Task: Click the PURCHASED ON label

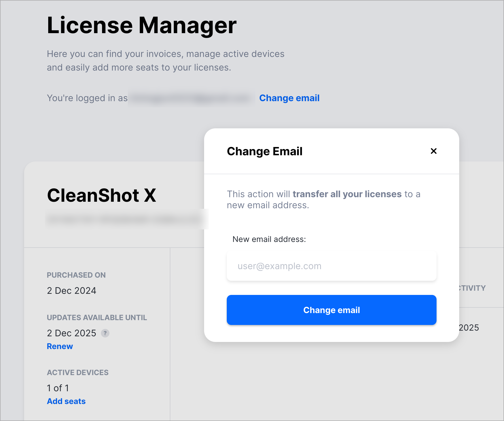Action: tap(76, 275)
